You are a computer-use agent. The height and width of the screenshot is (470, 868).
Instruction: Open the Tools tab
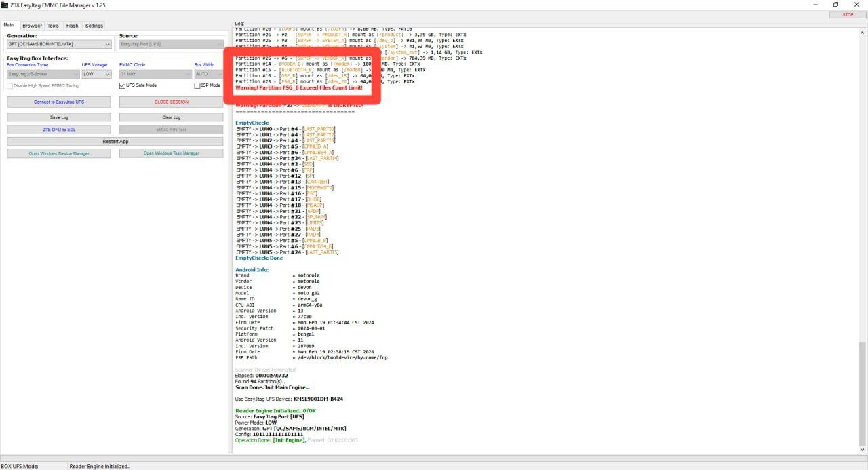pos(53,26)
